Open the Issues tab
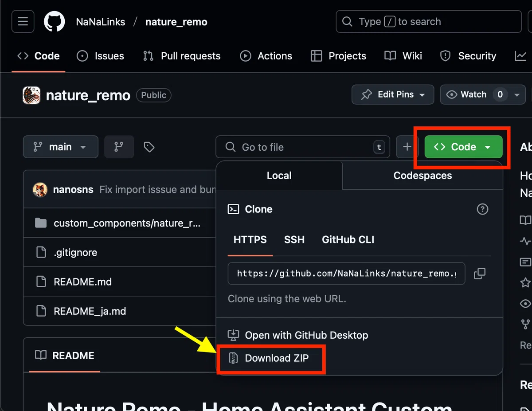Image resolution: width=532 pixels, height=411 pixels. pos(100,56)
